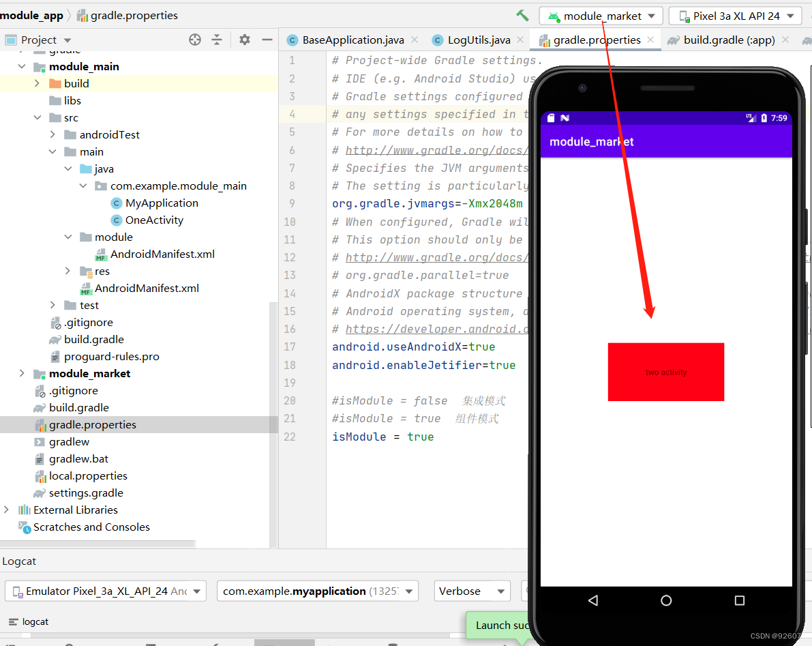Click the module_app breadcrumb
The image size is (812, 646).
point(31,16)
